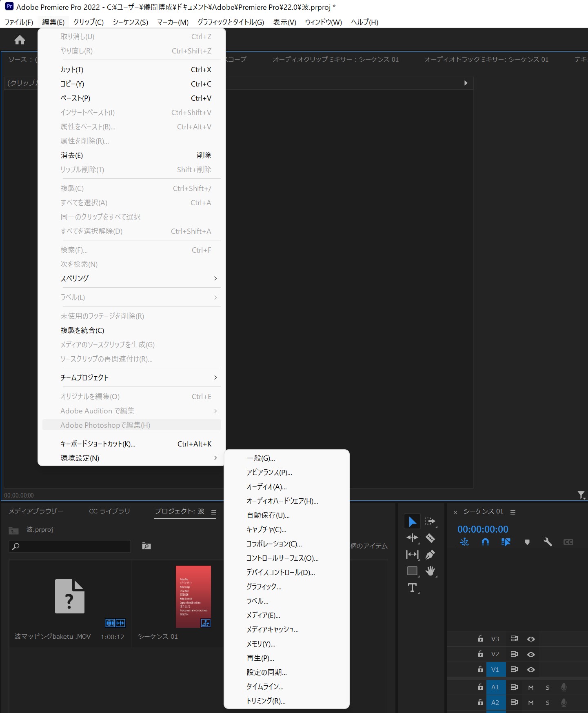Hide the V3 track output
This screenshot has height=713, width=588.
(531, 639)
